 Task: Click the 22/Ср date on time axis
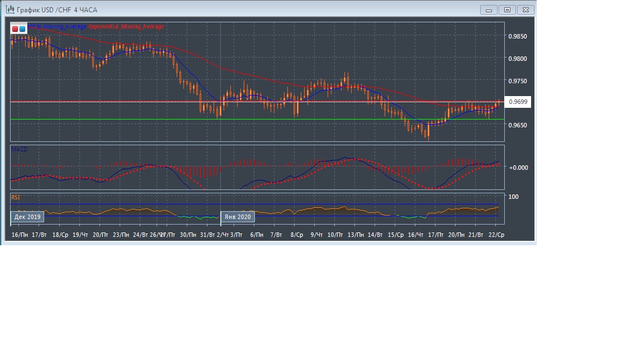coord(496,235)
